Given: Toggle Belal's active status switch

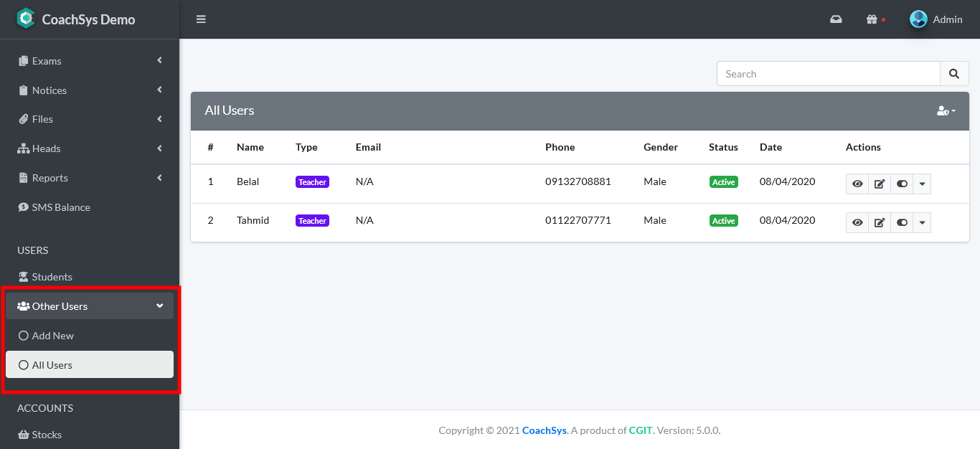Looking at the screenshot, I should click(902, 184).
